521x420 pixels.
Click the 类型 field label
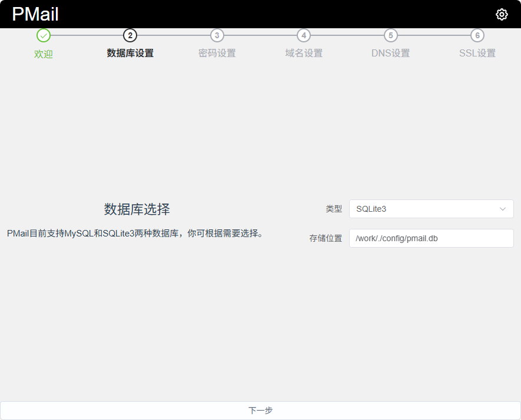pos(334,209)
